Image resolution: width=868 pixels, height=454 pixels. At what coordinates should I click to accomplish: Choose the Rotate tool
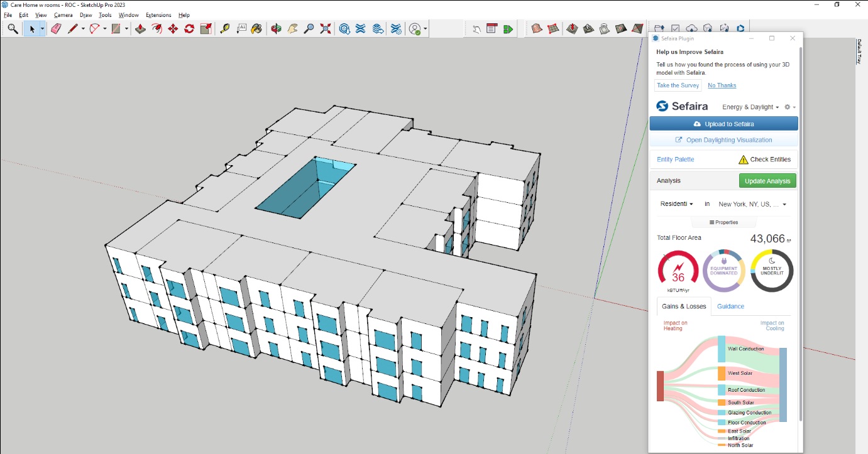tap(189, 29)
